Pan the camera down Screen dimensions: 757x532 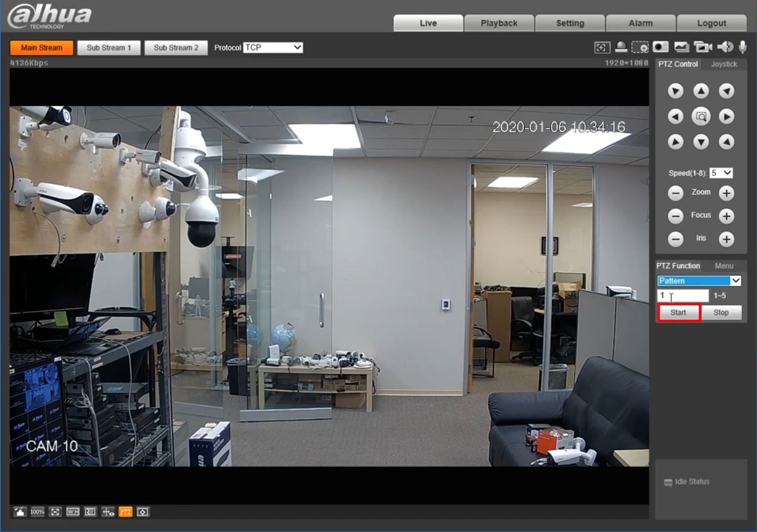coord(701,142)
